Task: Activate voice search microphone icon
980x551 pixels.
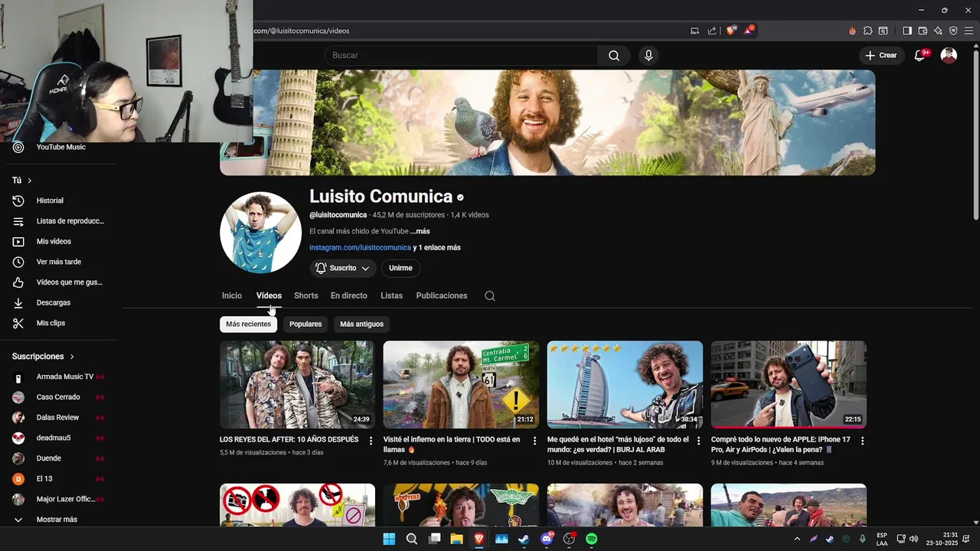Action: (648, 55)
